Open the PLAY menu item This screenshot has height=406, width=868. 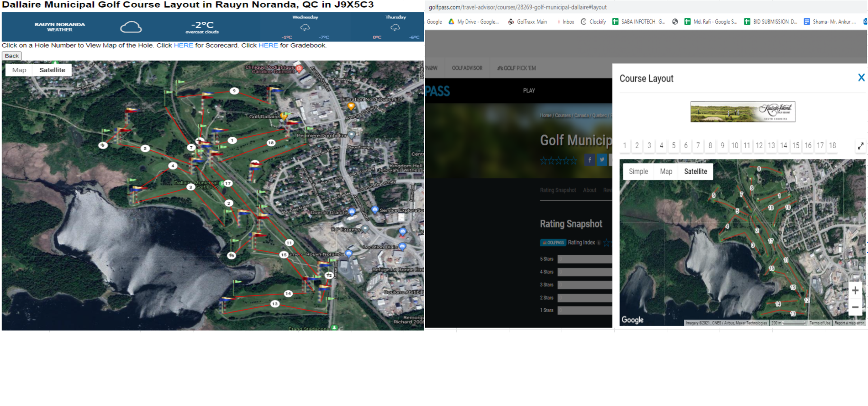529,91
